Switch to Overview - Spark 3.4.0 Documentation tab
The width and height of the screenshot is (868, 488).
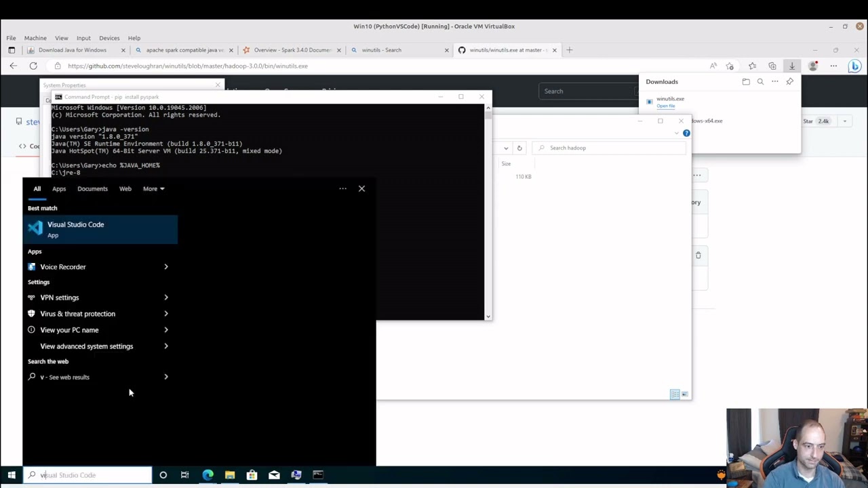click(x=292, y=50)
